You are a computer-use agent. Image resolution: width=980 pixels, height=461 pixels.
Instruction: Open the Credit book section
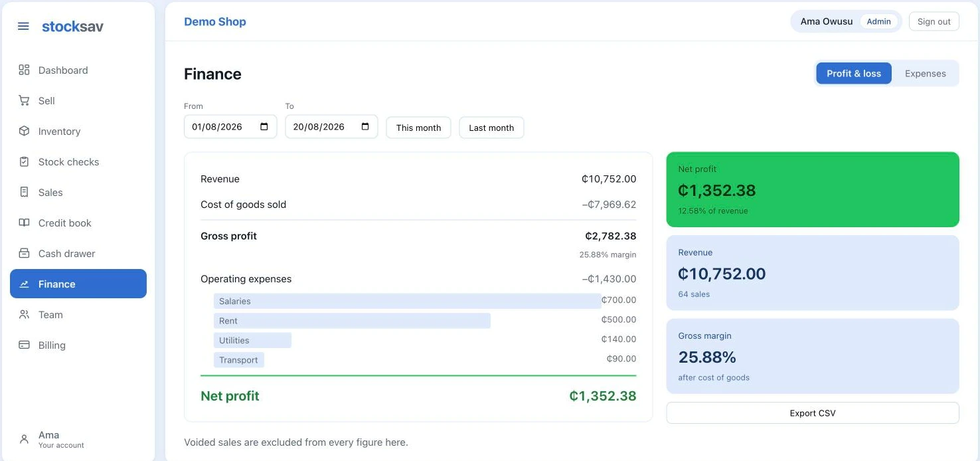[x=78, y=223]
